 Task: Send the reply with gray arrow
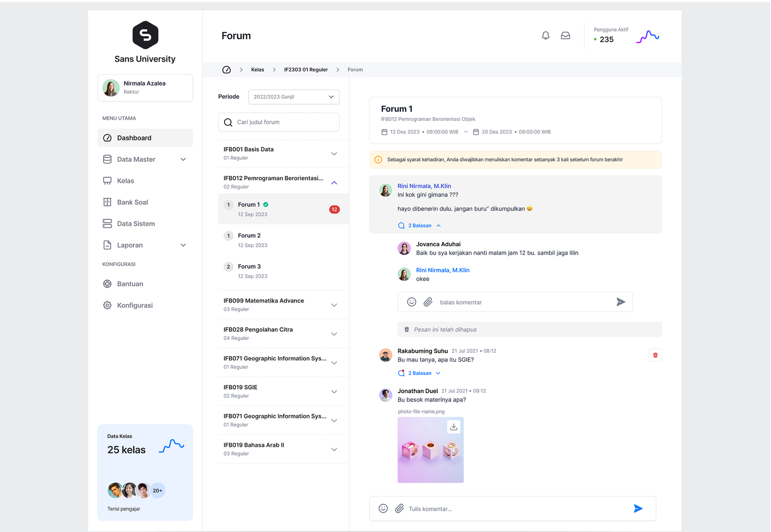pos(621,302)
